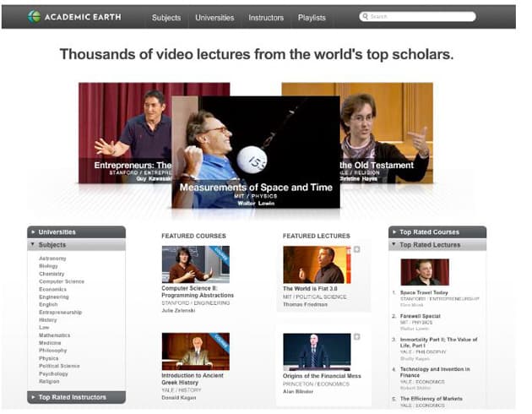The image size is (532, 414).
Task: Collapse the Subjects sidebar panel
Action: coord(76,245)
